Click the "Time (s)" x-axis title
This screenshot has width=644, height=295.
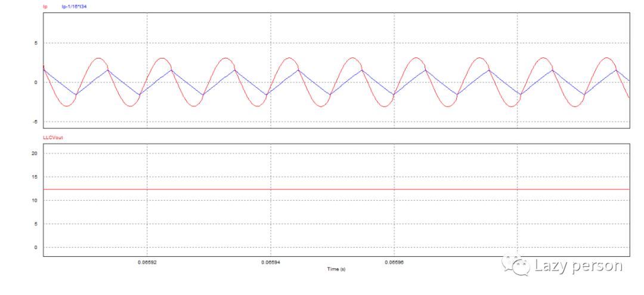[x=336, y=269]
